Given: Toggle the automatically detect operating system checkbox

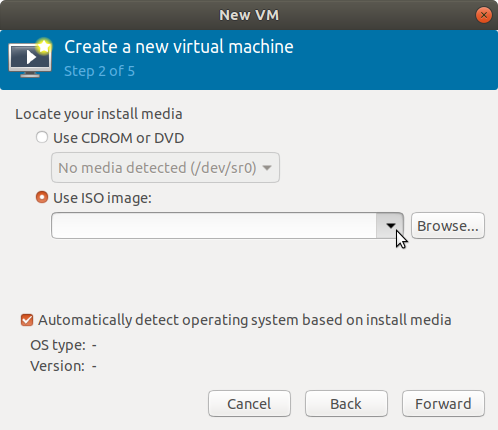Looking at the screenshot, I should [27, 320].
